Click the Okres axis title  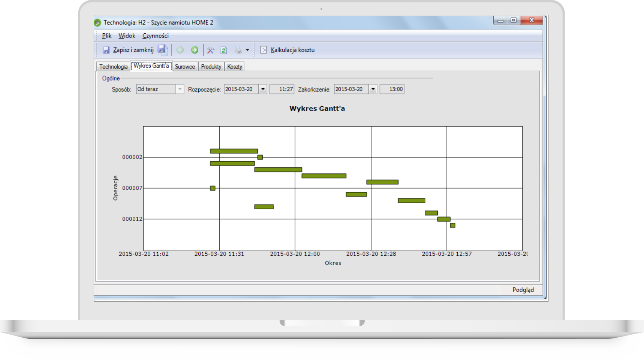click(x=333, y=263)
